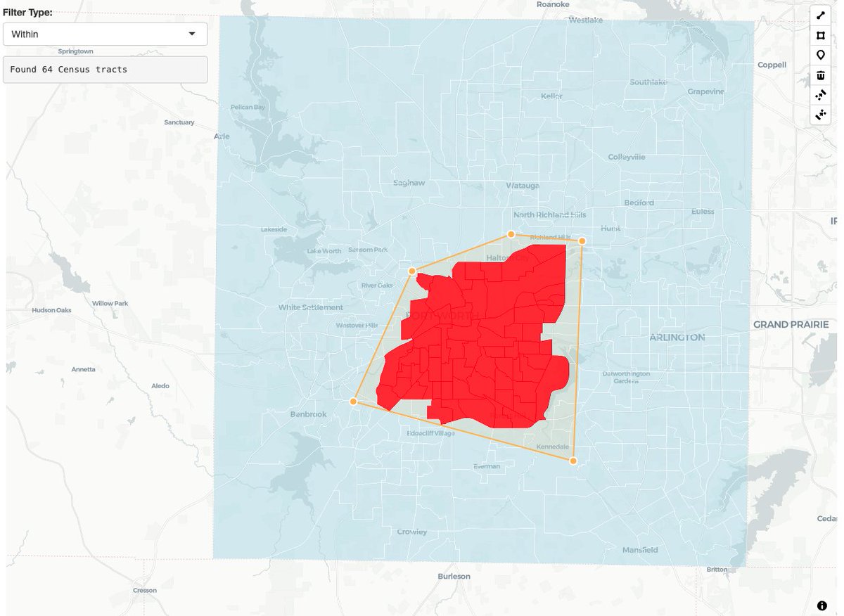844x616 pixels.
Task: Click the Found 64 Census tracts box
Action: [x=105, y=69]
